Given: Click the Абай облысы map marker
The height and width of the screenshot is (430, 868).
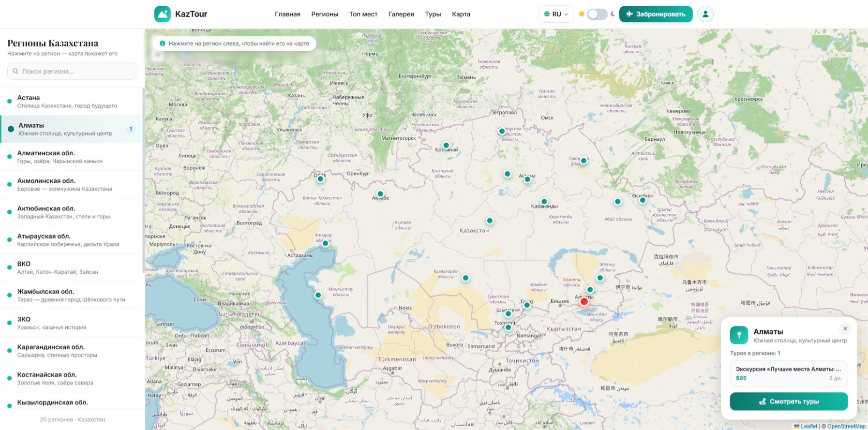Looking at the screenshot, I should 617,202.
